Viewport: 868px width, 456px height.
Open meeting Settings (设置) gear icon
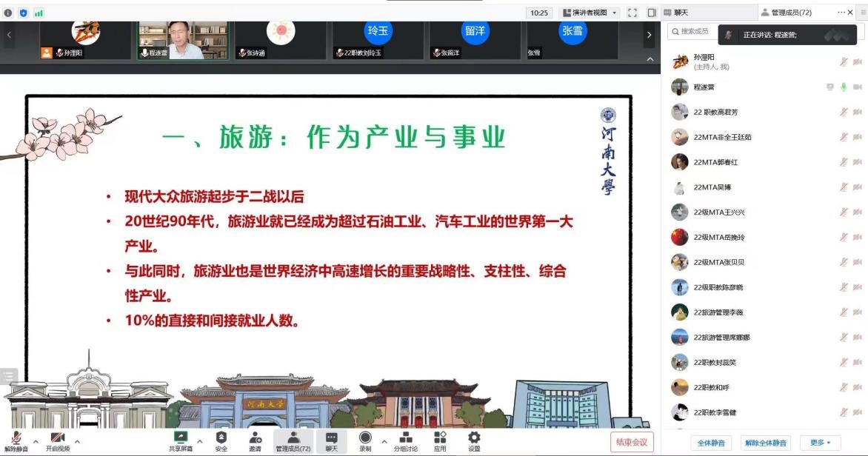(474, 437)
